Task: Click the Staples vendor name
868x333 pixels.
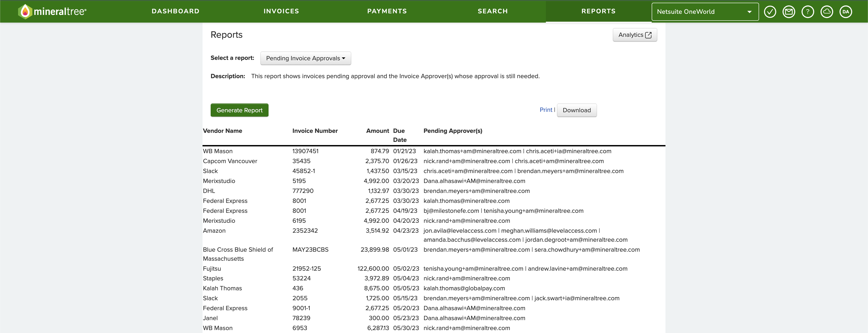Action: [213, 279]
